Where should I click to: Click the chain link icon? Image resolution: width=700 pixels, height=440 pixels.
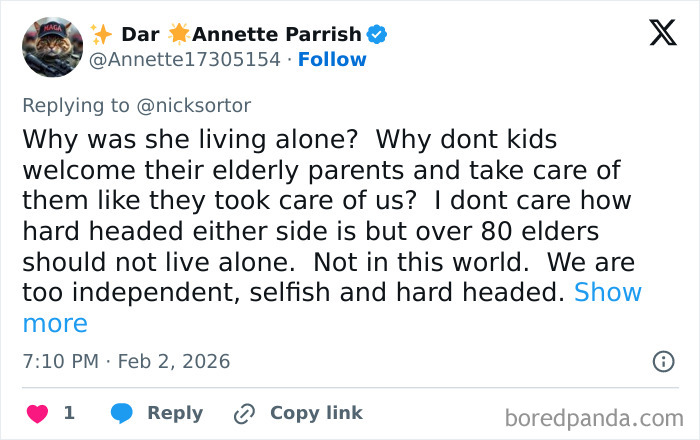(244, 413)
